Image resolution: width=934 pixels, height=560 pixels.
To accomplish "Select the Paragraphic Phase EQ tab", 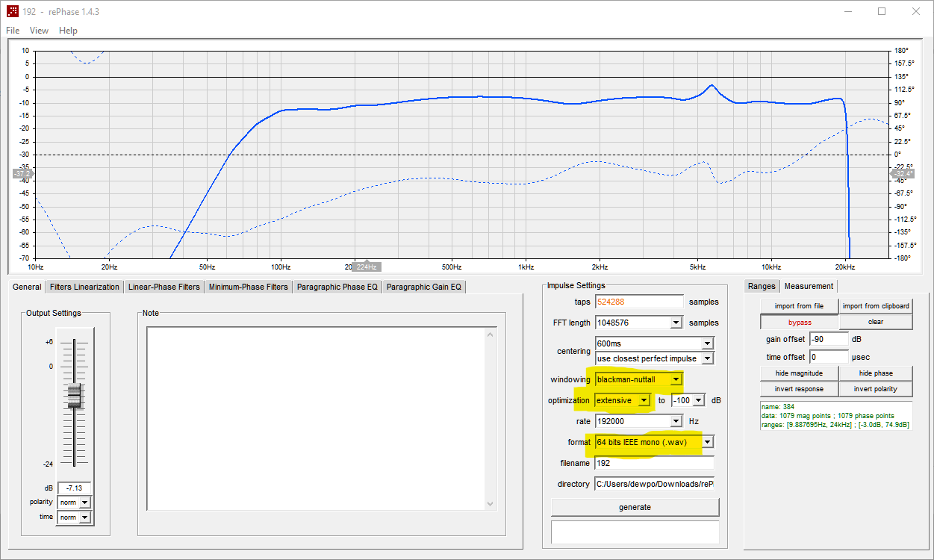I will 337,287.
